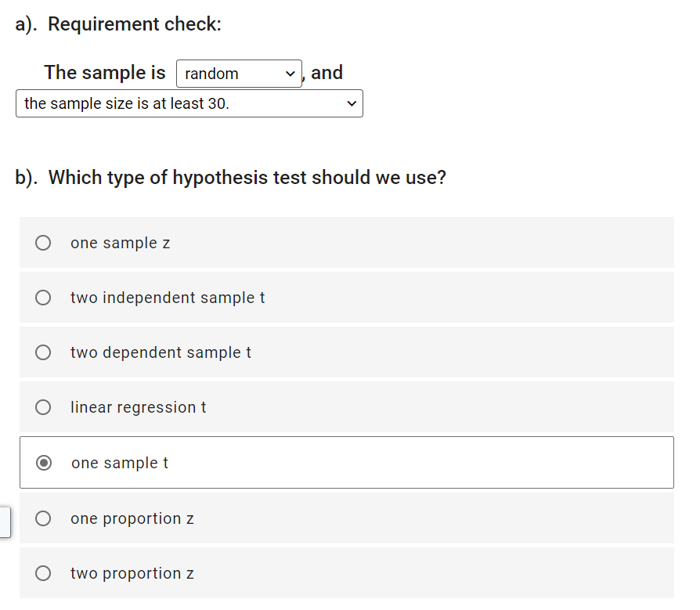Click the chevron arrow on the random dropdown

(x=290, y=74)
